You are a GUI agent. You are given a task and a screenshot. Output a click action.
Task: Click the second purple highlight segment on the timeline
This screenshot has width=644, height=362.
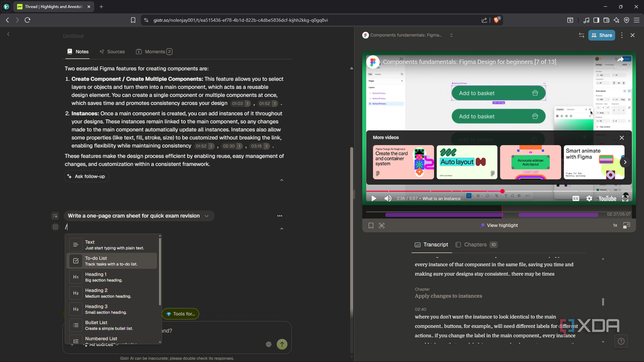558,215
